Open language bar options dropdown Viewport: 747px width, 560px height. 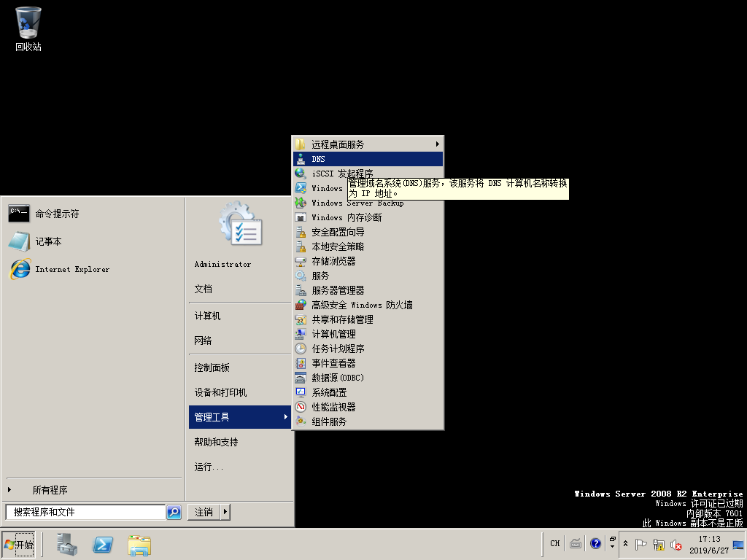tap(612, 546)
